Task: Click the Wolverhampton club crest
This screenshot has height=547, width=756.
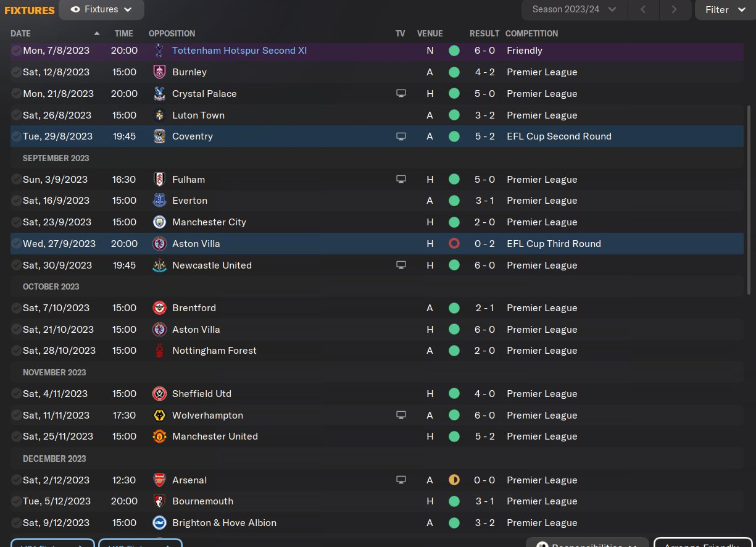Action: point(159,415)
